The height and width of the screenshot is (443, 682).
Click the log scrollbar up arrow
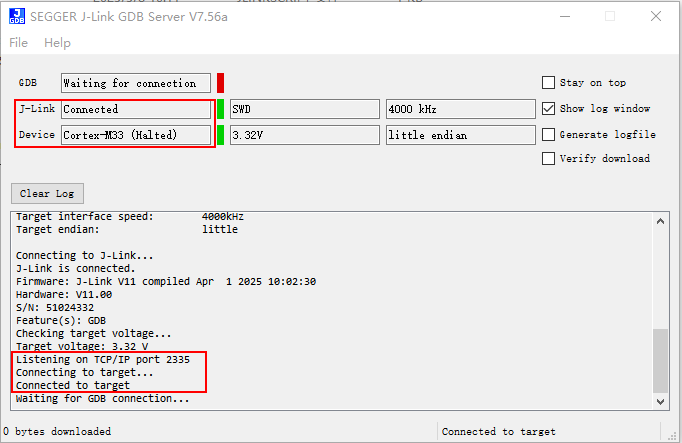659,219
